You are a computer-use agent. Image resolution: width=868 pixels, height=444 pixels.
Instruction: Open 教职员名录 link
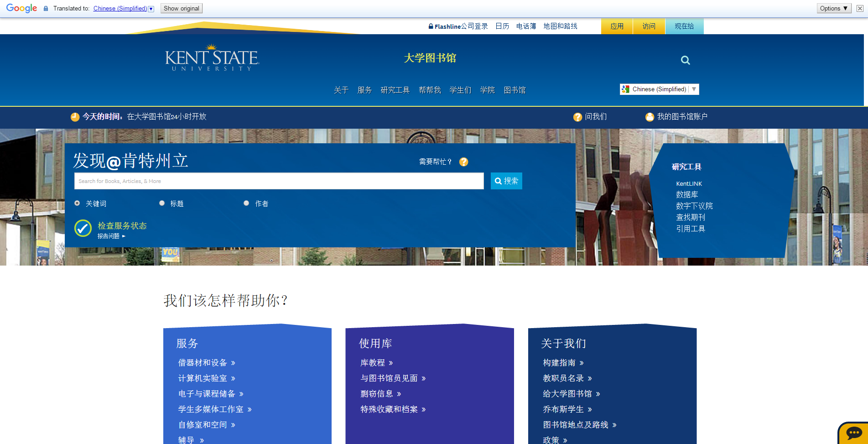coord(567,378)
